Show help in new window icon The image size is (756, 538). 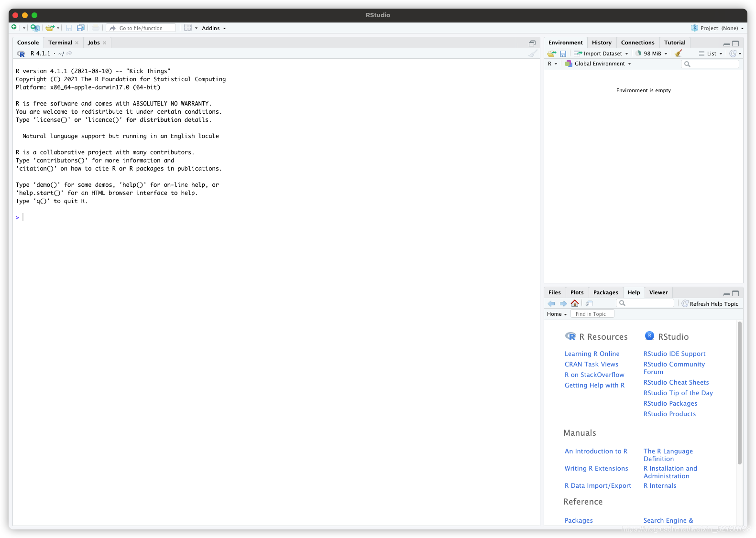(589, 304)
